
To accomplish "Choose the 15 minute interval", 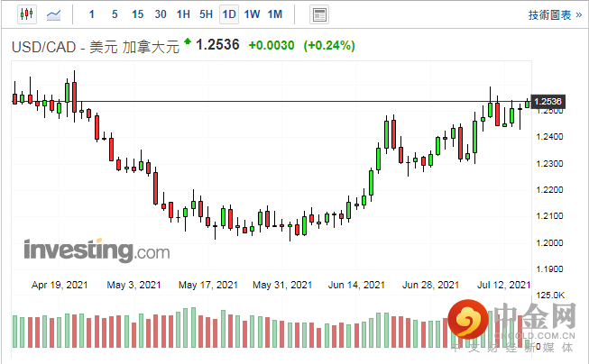I will click(137, 14).
